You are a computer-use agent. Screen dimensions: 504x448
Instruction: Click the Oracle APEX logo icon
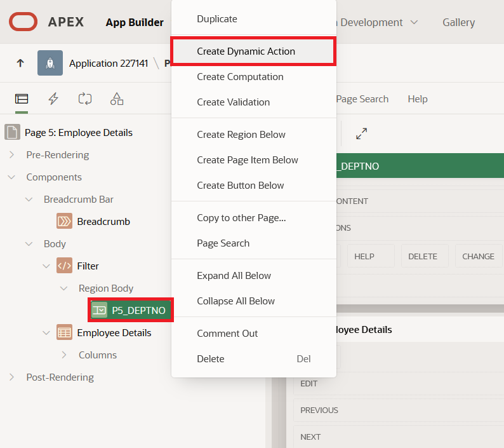[x=23, y=22]
